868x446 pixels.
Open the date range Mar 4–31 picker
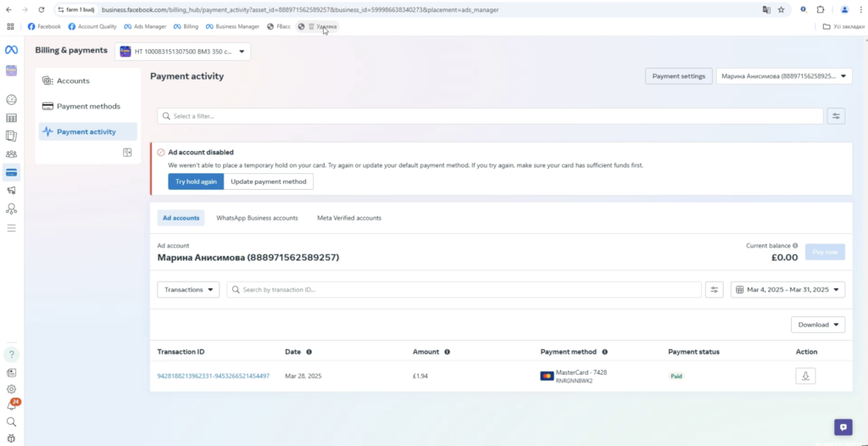[787, 290]
